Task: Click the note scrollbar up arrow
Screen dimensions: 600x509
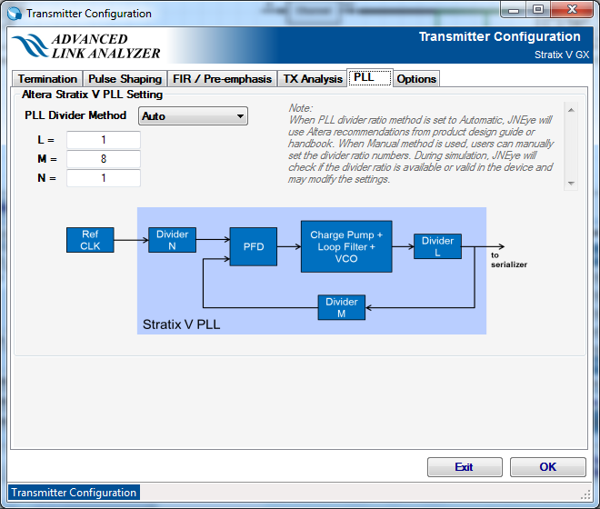Action: (x=571, y=110)
